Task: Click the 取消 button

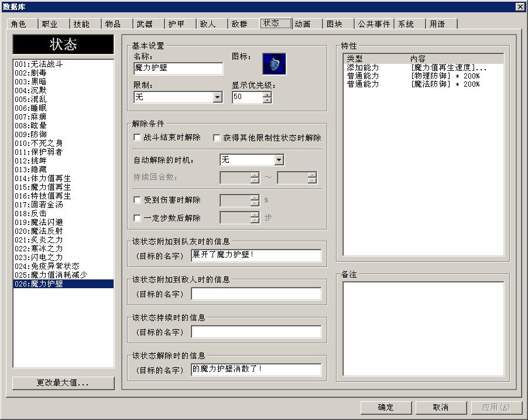Action: point(441,408)
